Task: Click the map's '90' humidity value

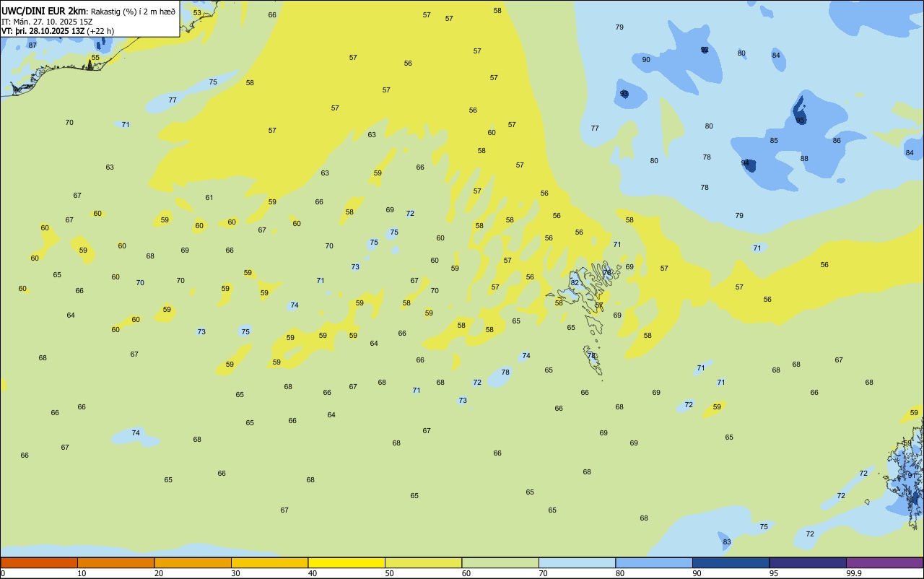Action: (646, 59)
